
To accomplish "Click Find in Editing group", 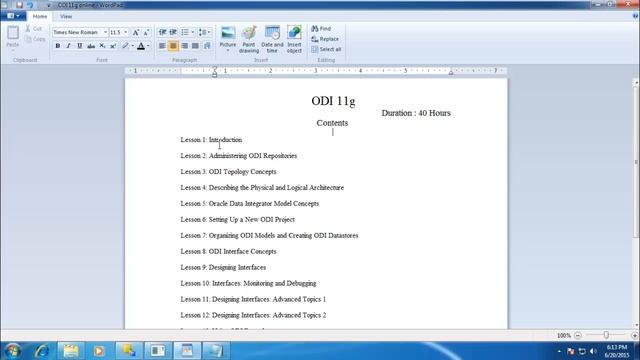I will [x=321, y=29].
